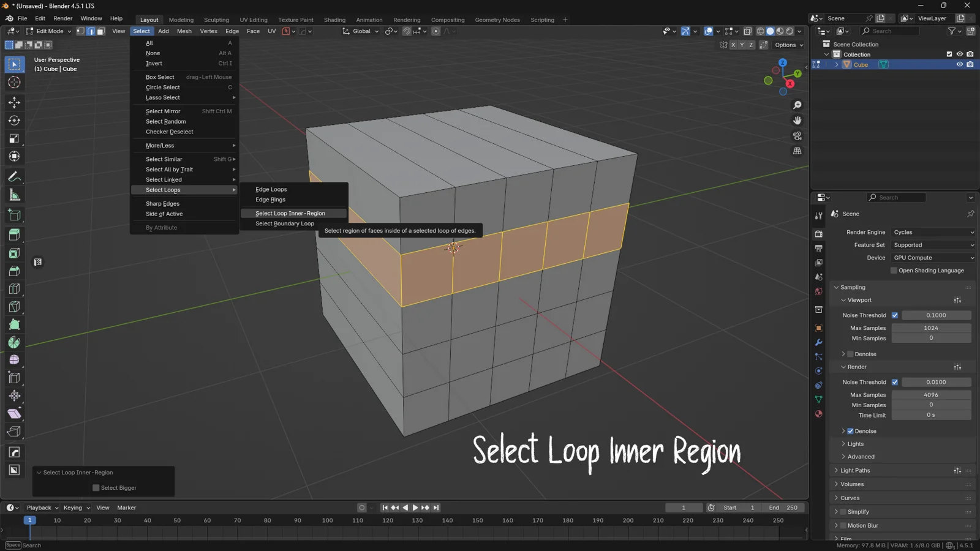Screen dimensions: 980x551
Task: Open the Playback popover in timeline
Action: (42, 508)
